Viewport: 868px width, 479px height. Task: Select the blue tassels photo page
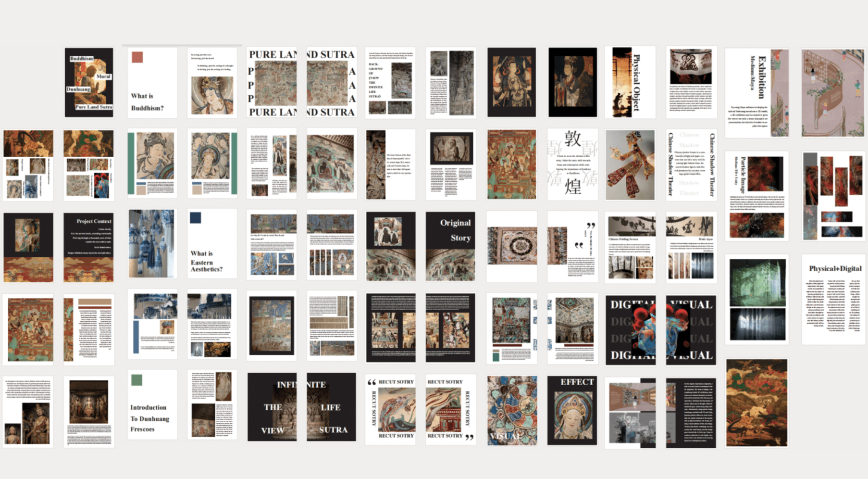tap(152, 243)
